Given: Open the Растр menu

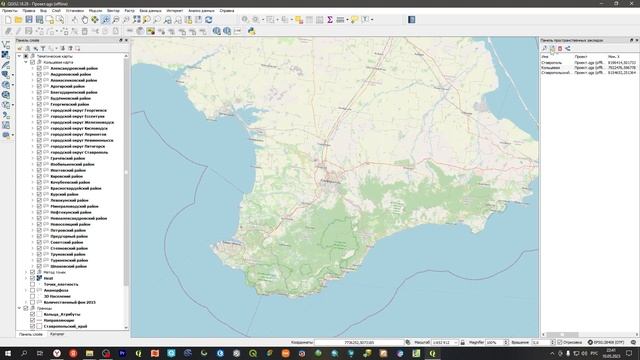Looking at the screenshot, I should (129, 11).
